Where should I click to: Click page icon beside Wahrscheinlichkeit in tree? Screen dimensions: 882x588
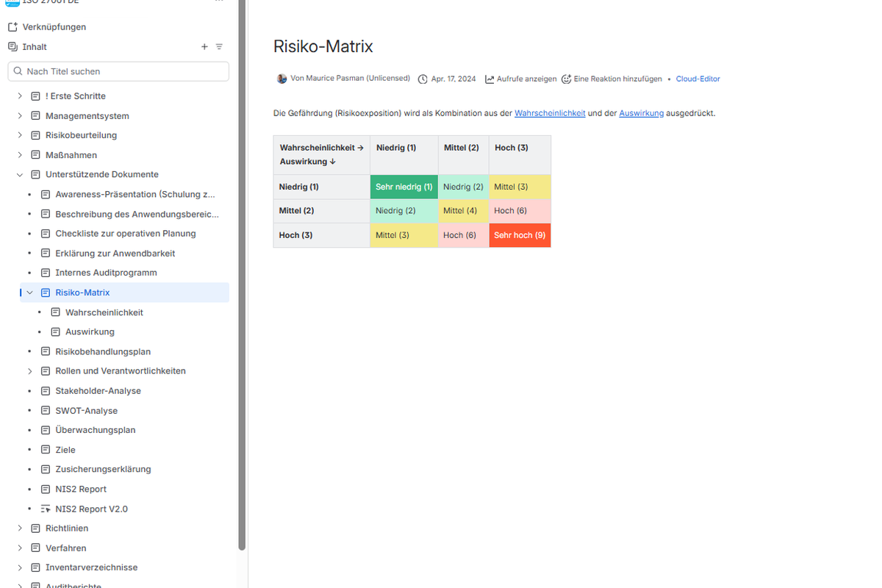(56, 312)
